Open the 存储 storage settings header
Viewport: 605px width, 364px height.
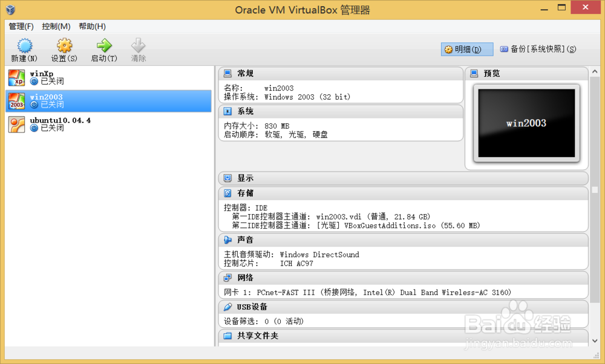(403, 193)
